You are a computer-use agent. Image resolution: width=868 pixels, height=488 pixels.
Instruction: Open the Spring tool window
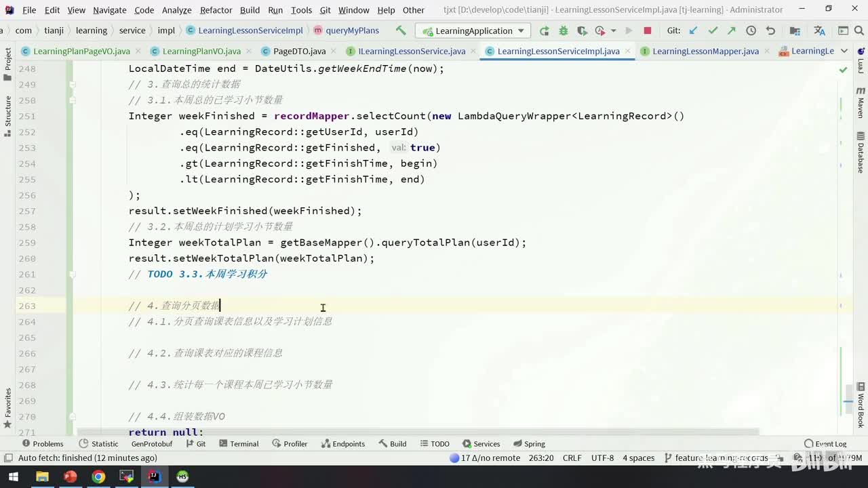(528, 444)
